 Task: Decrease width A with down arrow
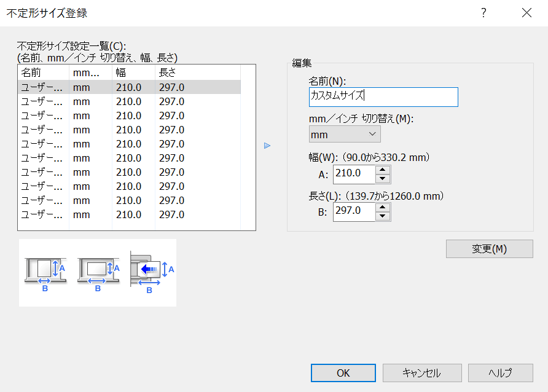pyautogui.click(x=383, y=179)
